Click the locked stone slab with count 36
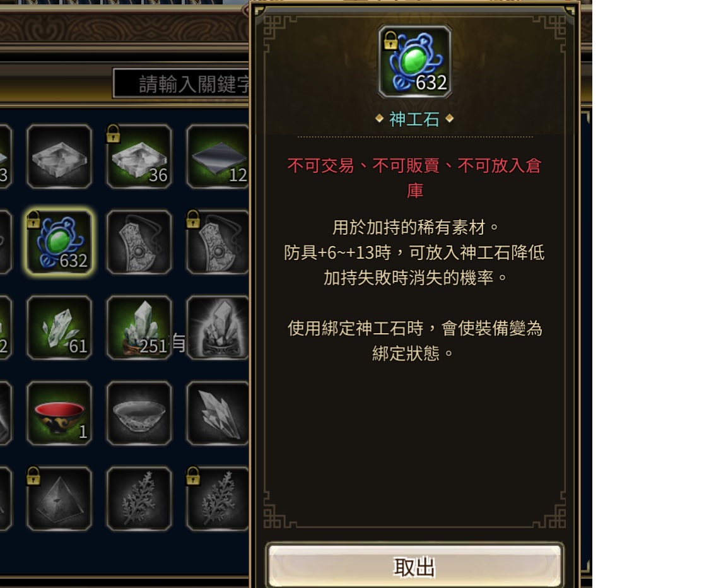Image resolution: width=721 pixels, height=588 pixels. (139, 156)
